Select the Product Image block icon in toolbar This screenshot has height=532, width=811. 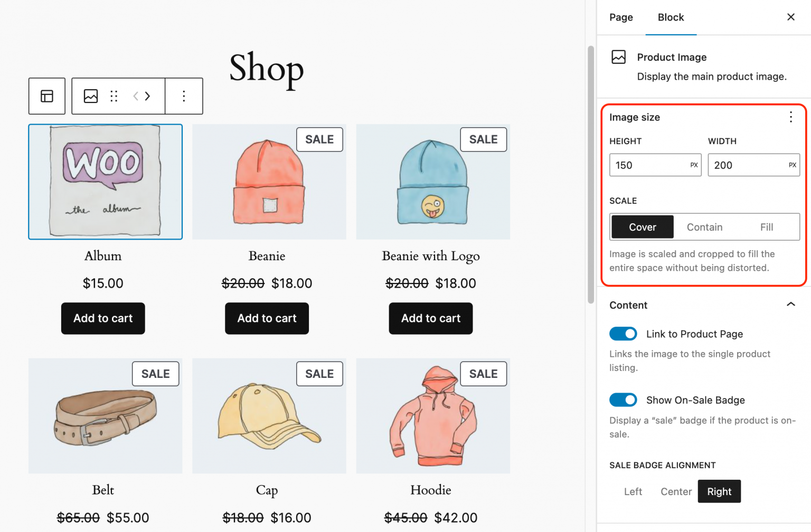(90, 96)
